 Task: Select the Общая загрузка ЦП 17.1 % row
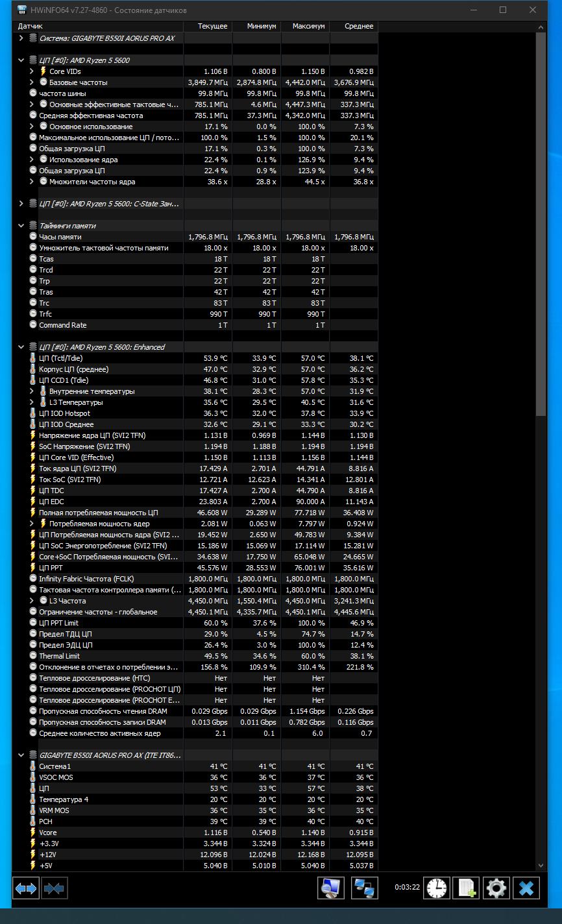point(195,149)
